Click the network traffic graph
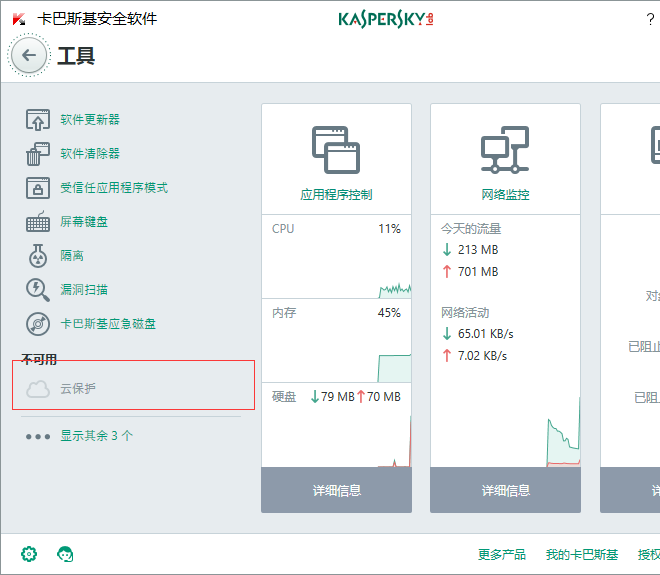 [564, 432]
